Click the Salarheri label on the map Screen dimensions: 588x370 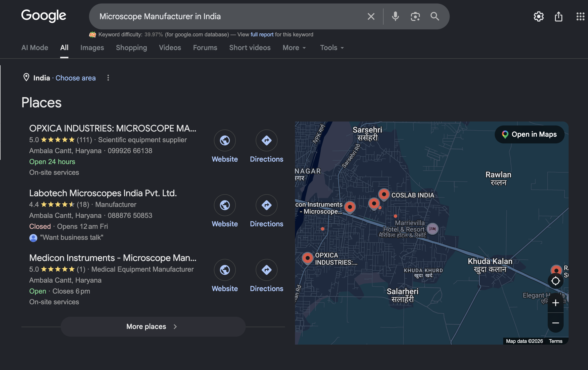point(402,295)
